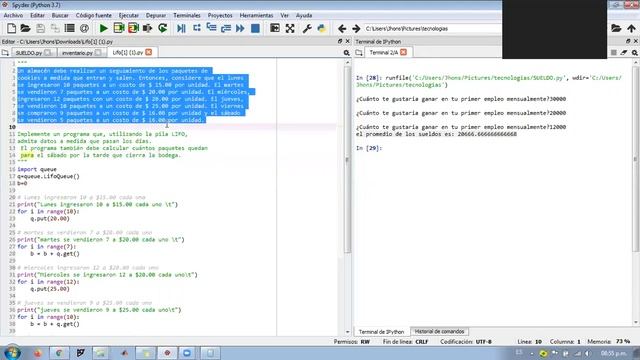Open the editor search magnifier icon
The width and height of the screenshot is (640, 360).
[347, 53]
